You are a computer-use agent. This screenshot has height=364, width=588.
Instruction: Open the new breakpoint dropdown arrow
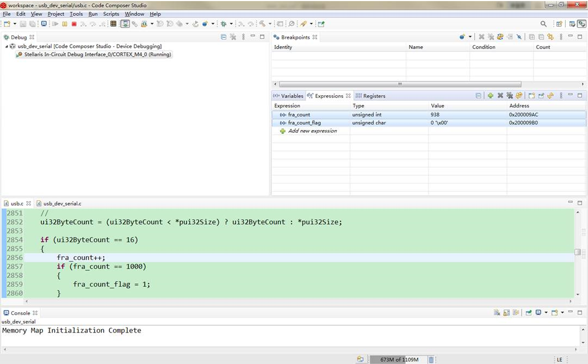pos(470,37)
